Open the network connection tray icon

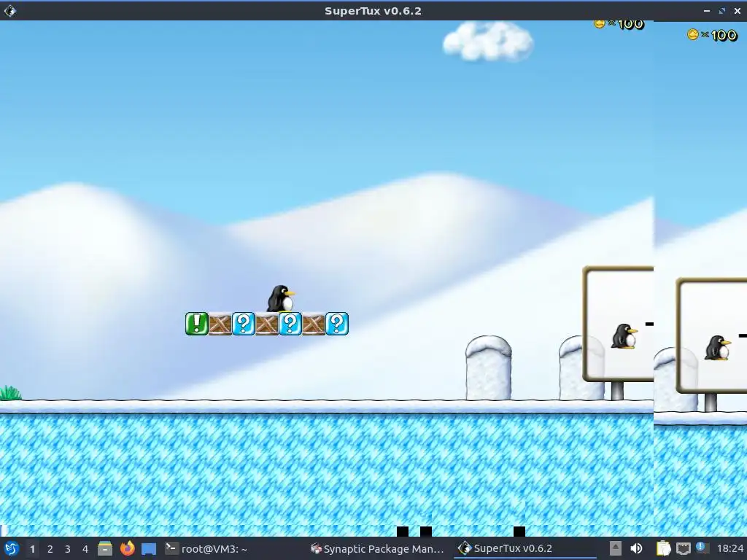pos(683,548)
